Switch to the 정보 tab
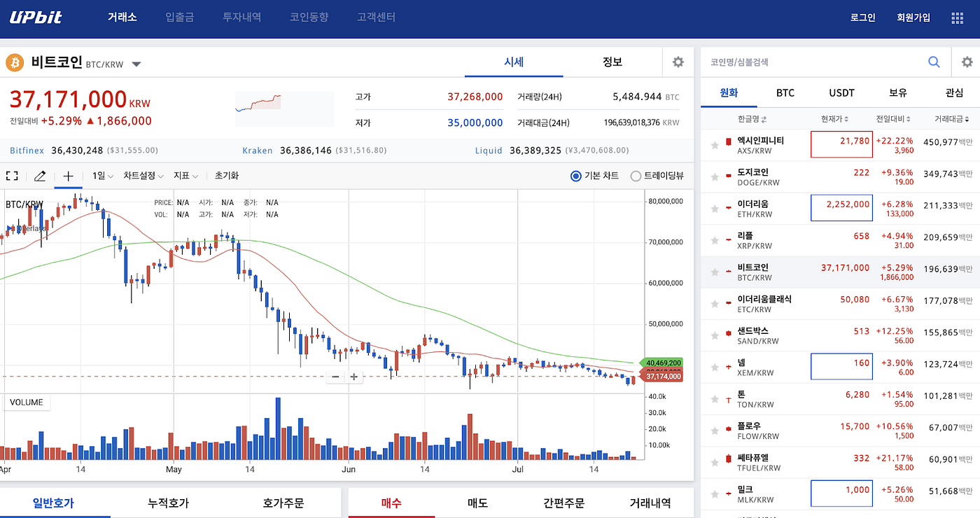The height and width of the screenshot is (518, 980). click(x=612, y=62)
